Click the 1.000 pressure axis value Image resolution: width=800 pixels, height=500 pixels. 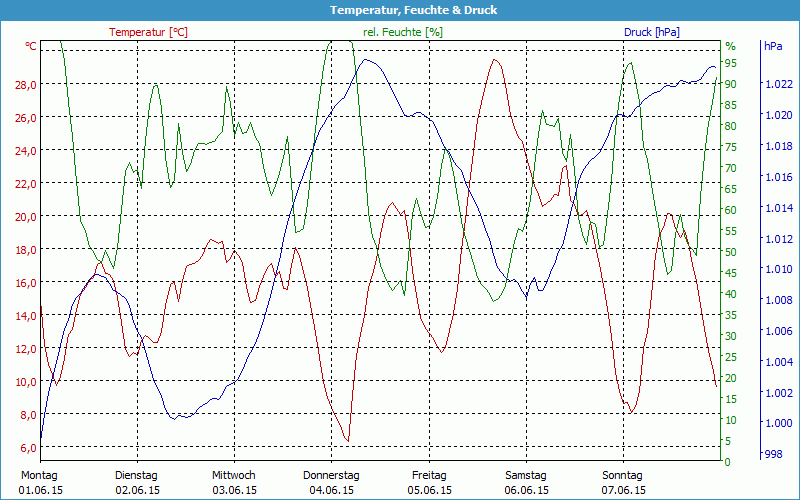(x=779, y=423)
